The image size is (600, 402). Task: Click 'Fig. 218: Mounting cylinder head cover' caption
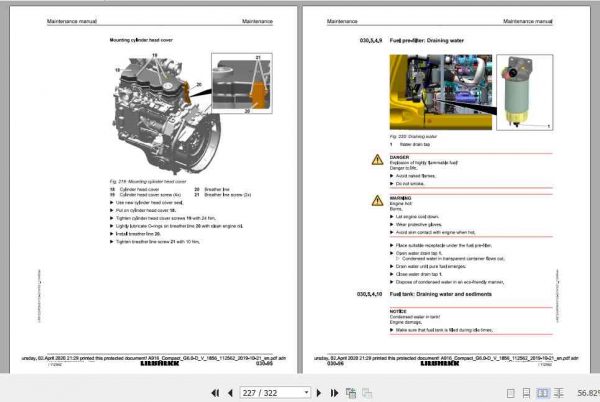148,182
